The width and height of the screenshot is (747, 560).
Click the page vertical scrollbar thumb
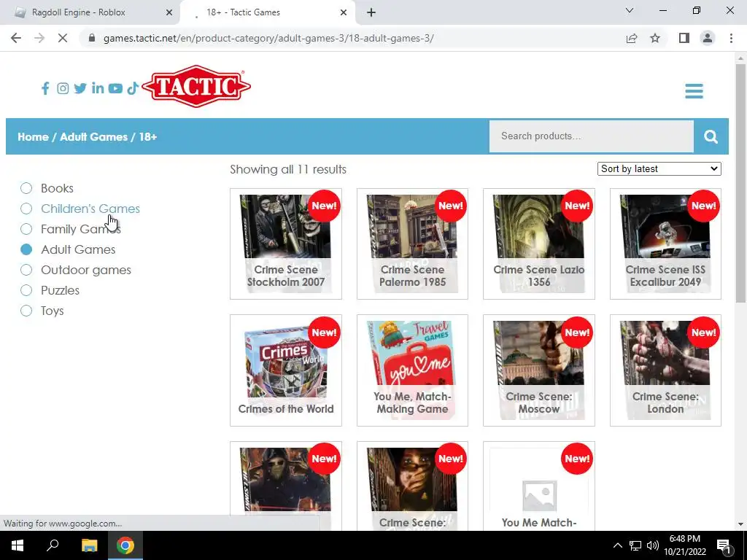click(x=740, y=183)
